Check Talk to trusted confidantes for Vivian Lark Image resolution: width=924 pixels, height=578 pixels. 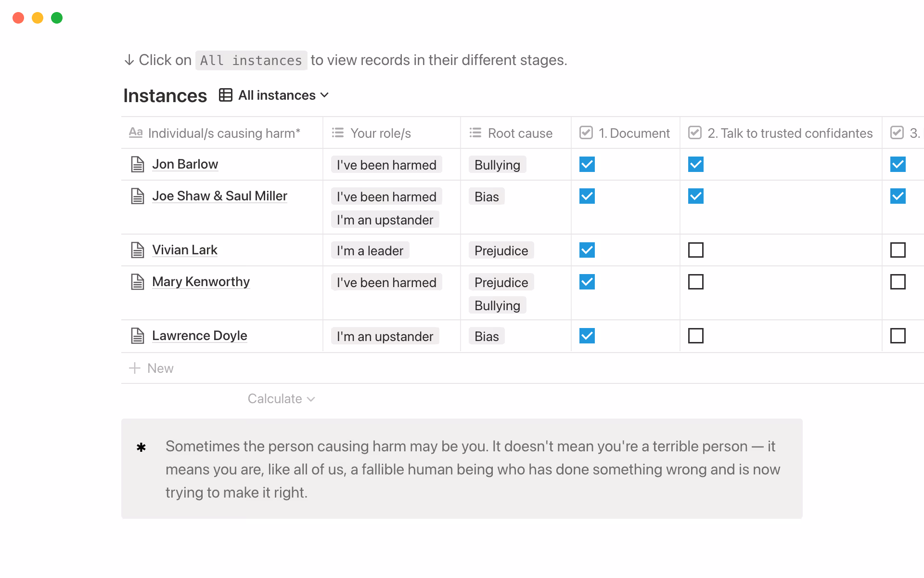pos(695,250)
